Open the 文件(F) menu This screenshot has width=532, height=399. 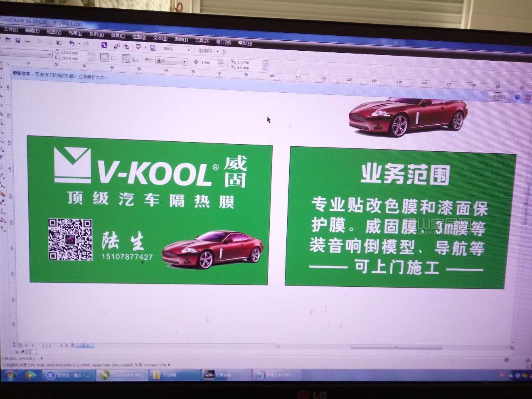(10, 30)
